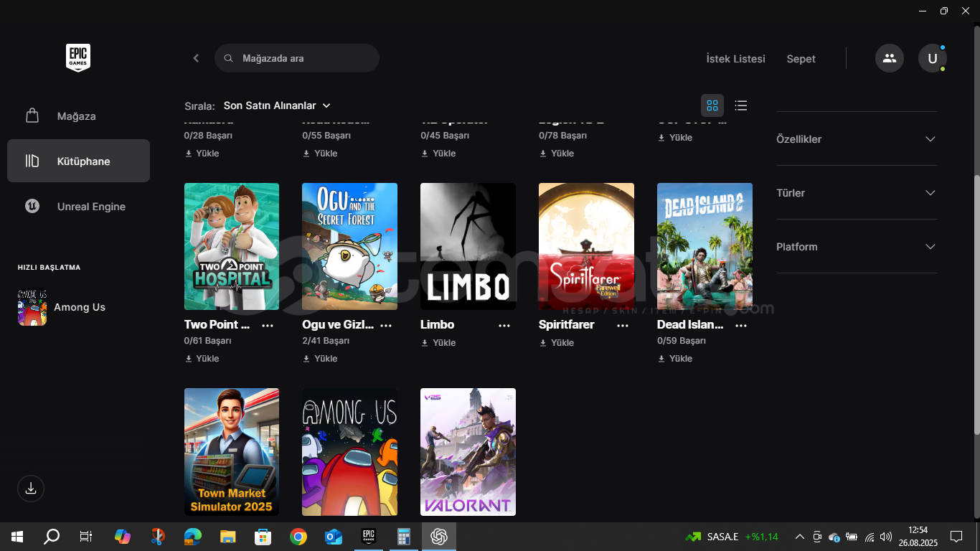Open the Ogu and the Secret Forest cover

point(349,246)
